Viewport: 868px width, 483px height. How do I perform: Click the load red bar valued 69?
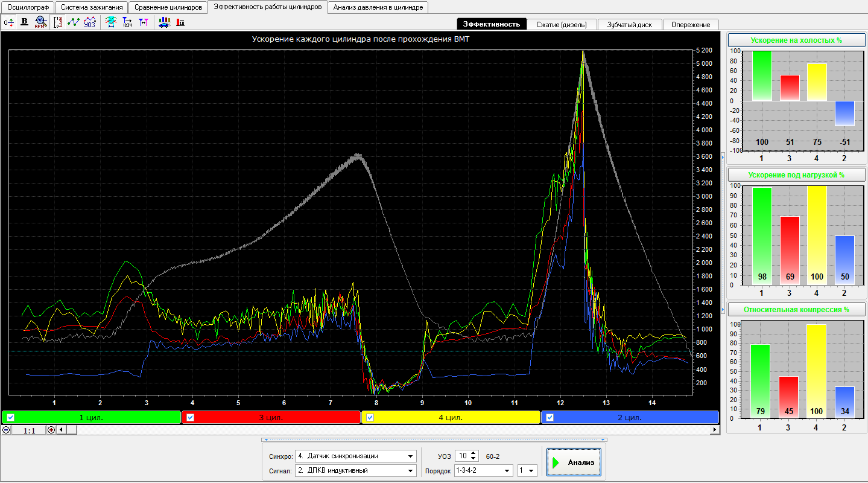pos(789,251)
